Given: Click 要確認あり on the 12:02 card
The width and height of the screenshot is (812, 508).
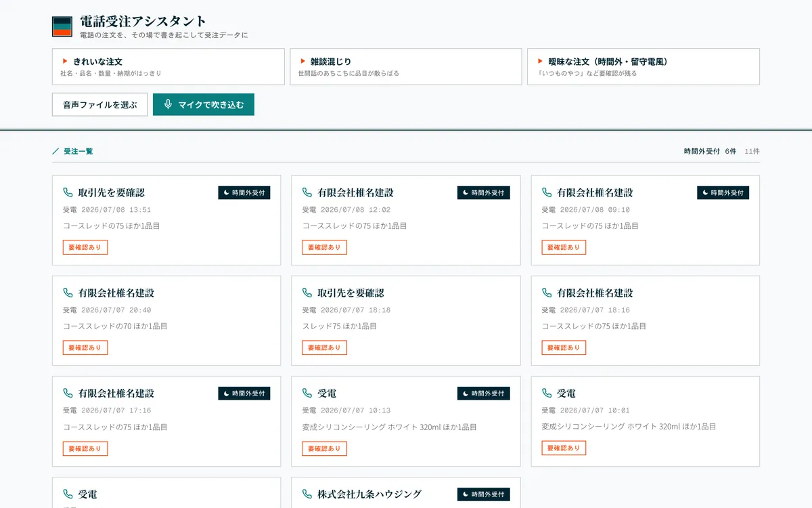Looking at the screenshot, I should [324, 247].
